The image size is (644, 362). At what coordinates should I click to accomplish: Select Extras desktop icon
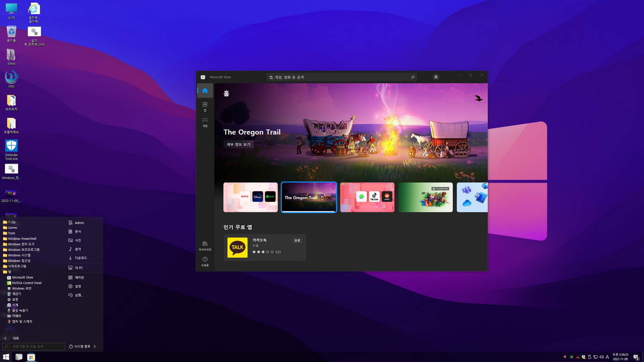click(x=11, y=57)
